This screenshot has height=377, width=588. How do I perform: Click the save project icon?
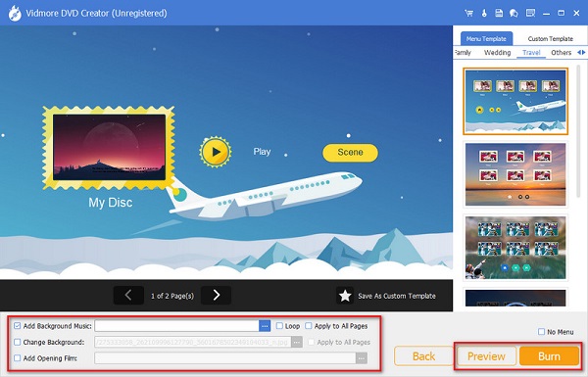click(499, 13)
